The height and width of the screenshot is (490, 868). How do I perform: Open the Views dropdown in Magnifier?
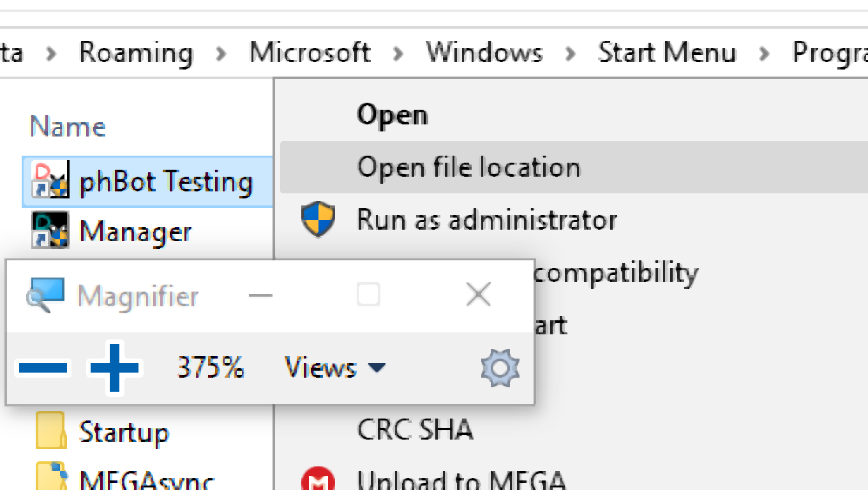[x=335, y=368]
